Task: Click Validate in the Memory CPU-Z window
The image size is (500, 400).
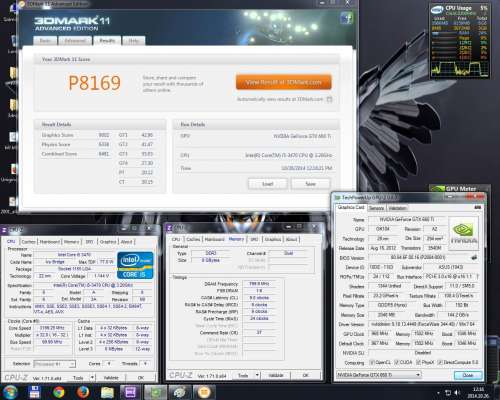Action: [x=276, y=375]
